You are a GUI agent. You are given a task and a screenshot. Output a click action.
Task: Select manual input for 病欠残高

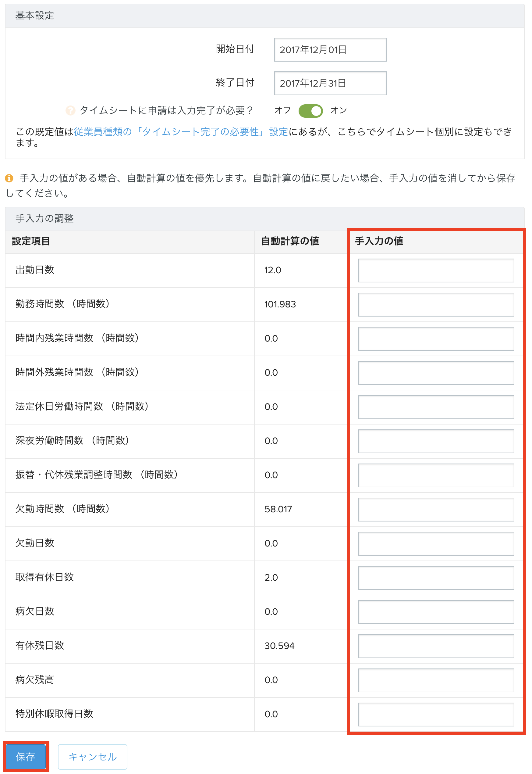(436, 680)
